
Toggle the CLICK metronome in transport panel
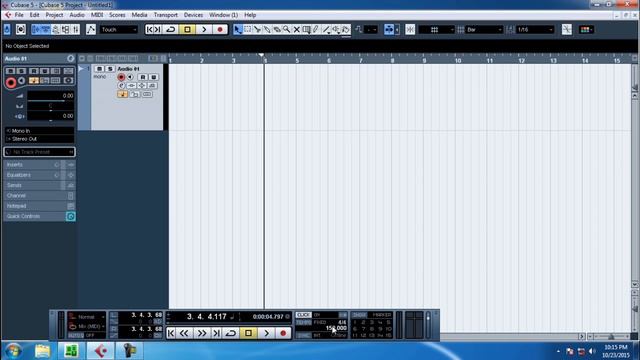(304, 315)
